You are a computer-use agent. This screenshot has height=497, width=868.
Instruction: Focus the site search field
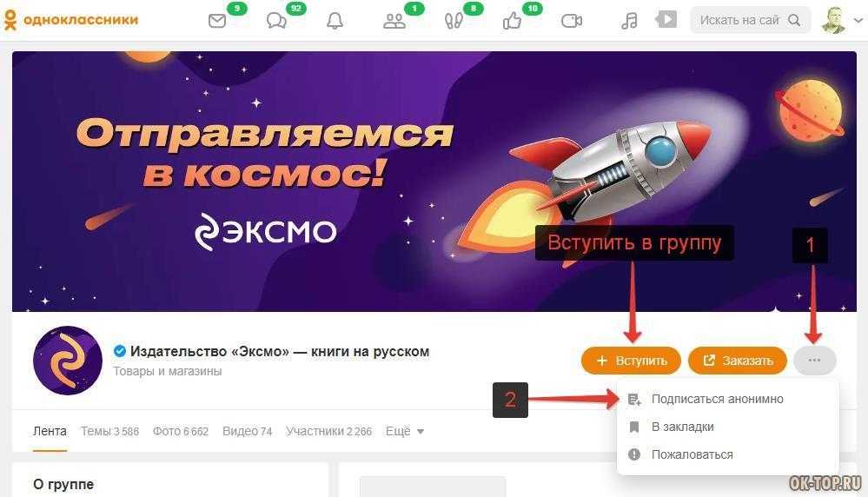click(x=750, y=21)
